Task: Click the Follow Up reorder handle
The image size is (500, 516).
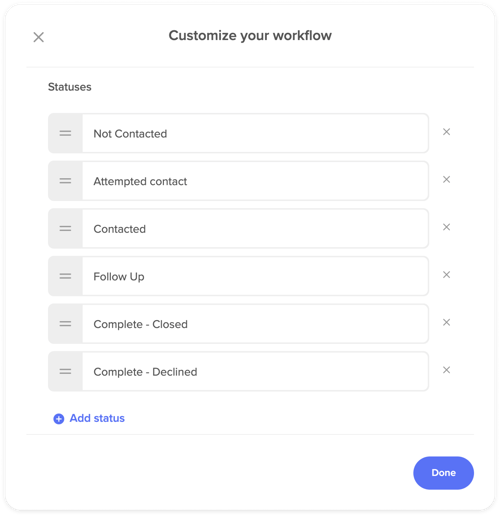Action: [x=65, y=276]
